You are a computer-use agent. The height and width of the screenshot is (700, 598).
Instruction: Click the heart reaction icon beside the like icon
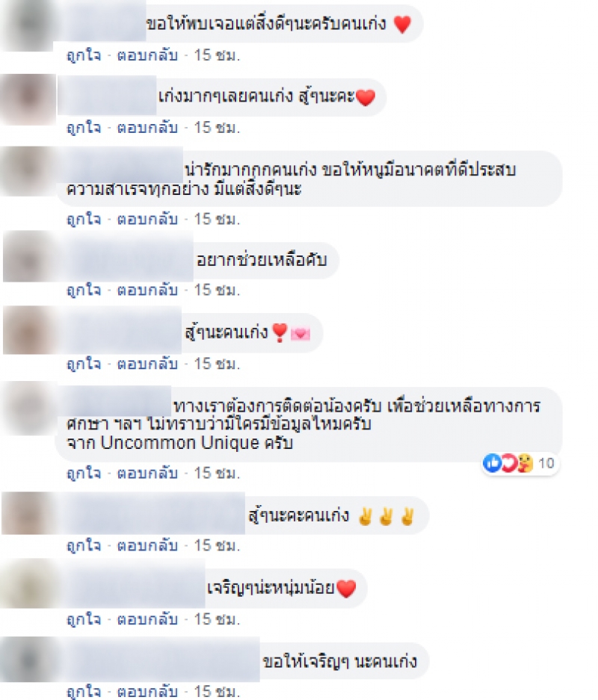coord(508,463)
